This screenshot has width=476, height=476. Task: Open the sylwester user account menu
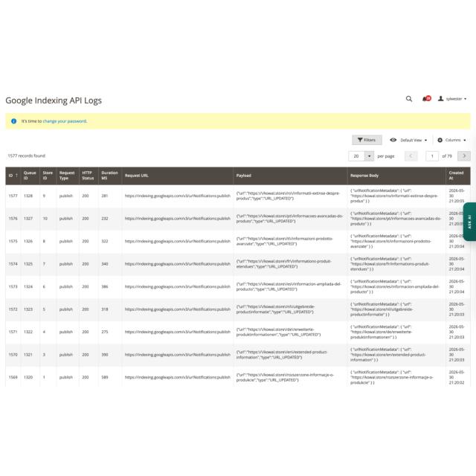tap(452, 99)
